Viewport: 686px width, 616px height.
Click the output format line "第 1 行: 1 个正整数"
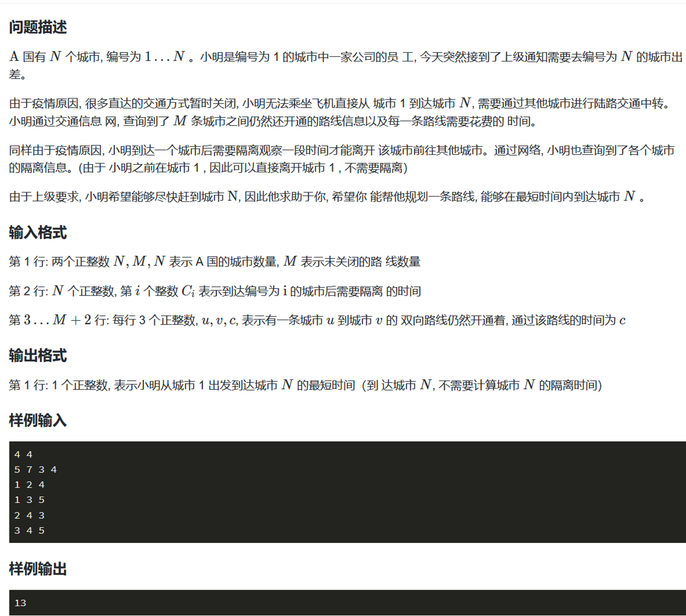(x=305, y=385)
